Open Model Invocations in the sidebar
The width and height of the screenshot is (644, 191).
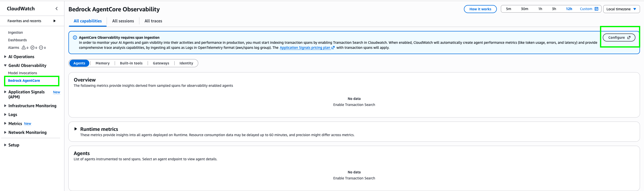click(23, 73)
